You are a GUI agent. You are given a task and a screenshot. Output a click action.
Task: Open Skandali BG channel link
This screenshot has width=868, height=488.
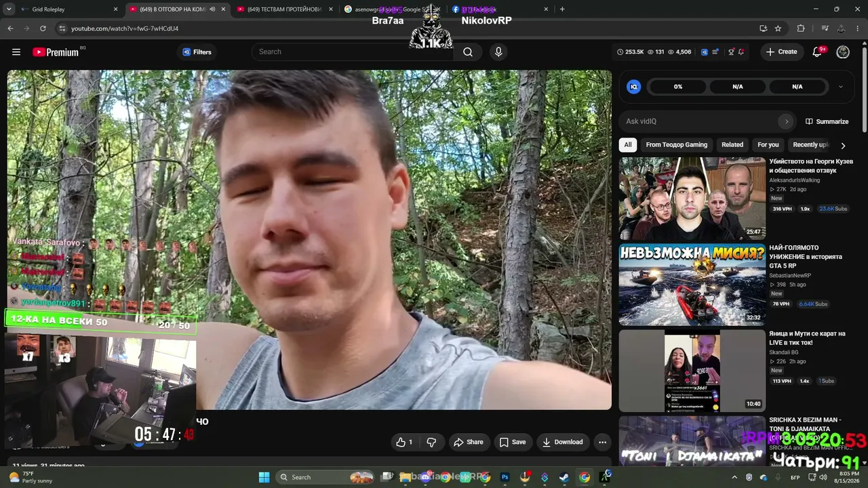point(783,352)
